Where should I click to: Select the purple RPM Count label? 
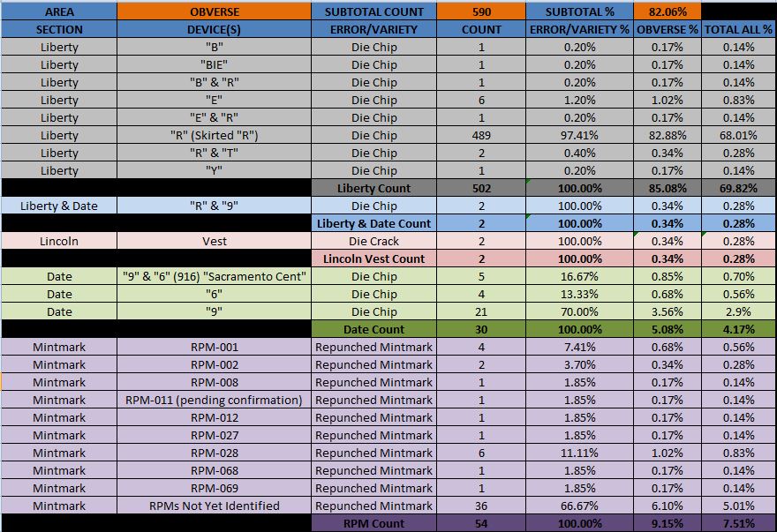pos(373,523)
